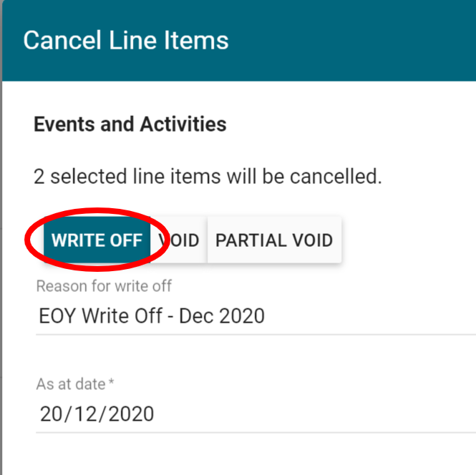The height and width of the screenshot is (475, 476).
Task: Click the grey backdrop left of the dialog
Action: 1,286
